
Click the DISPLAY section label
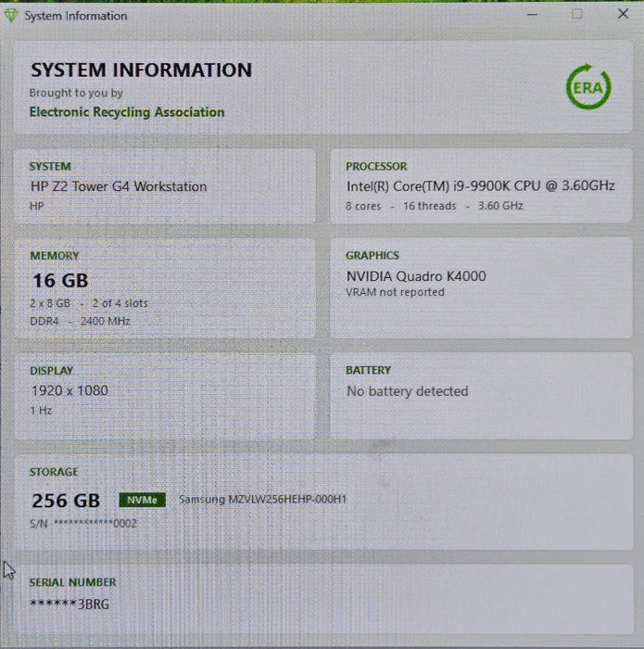pos(52,371)
